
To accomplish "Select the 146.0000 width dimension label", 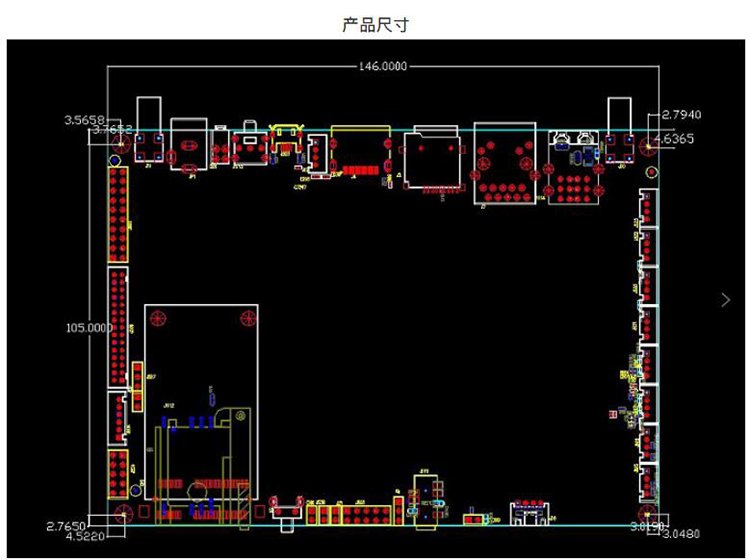I will click(384, 66).
